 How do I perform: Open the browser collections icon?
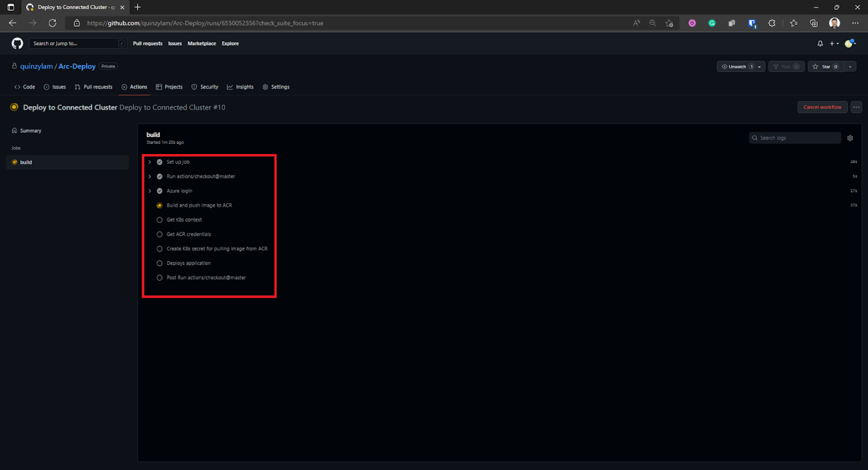pyautogui.click(x=814, y=23)
